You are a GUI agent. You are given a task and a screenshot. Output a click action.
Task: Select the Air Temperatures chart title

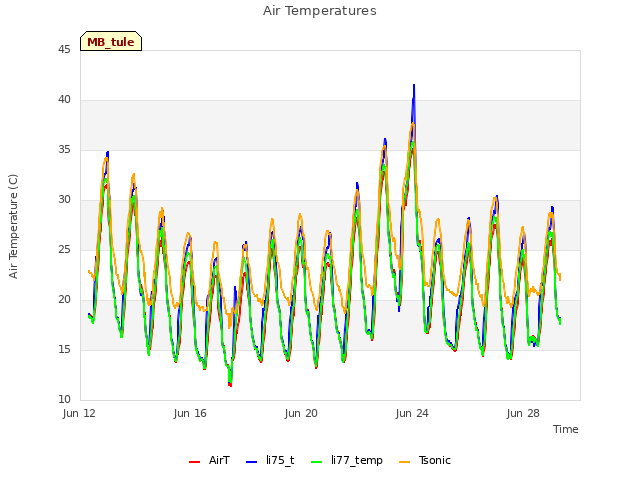[320, 11]
